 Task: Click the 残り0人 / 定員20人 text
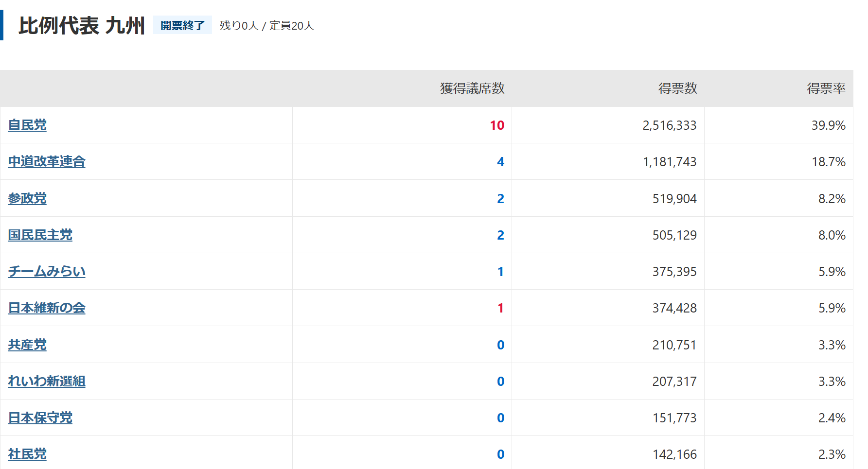click(266, 26)
